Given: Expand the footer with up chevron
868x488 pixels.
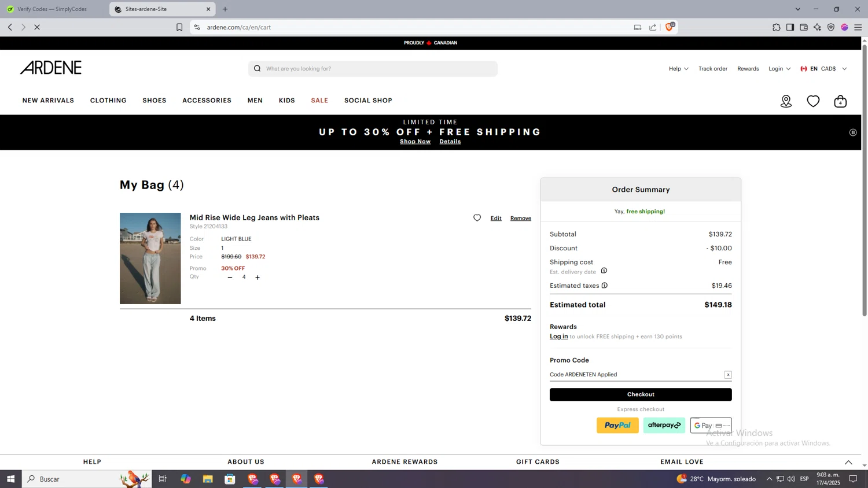Looking at the screenshot, I should tap(848, 462).
